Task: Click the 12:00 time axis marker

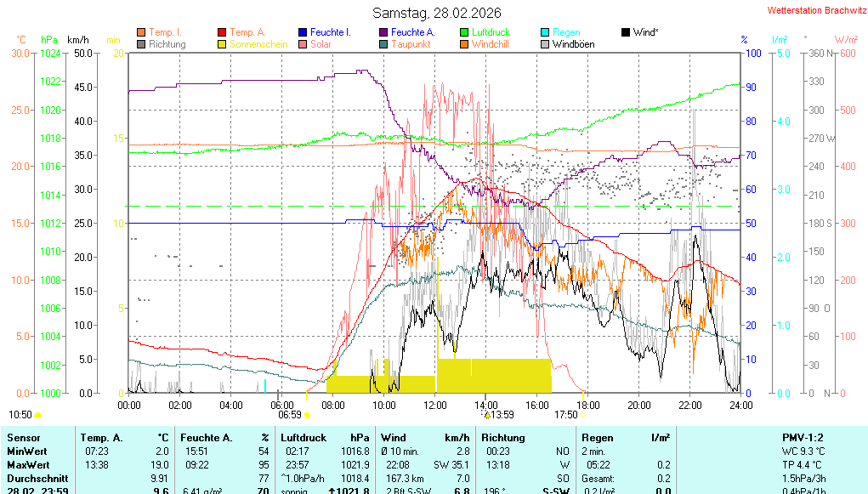Action: click(x=435, y=405)
